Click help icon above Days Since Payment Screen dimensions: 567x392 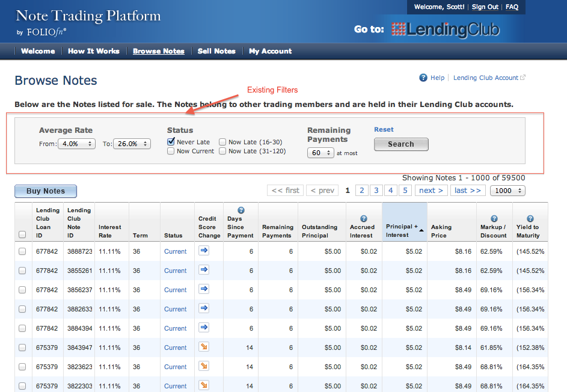coord(241,210)
